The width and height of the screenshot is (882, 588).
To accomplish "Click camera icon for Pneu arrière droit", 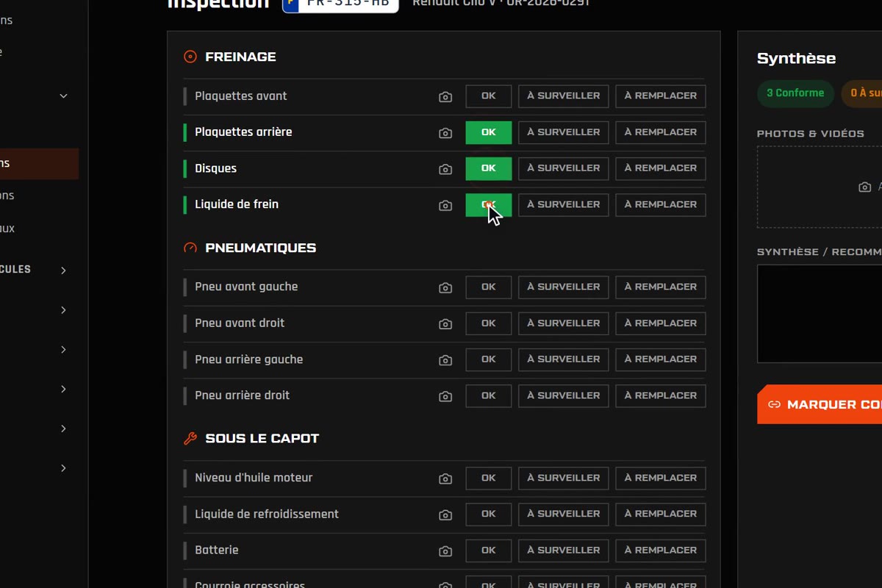I will coord(445,396).
